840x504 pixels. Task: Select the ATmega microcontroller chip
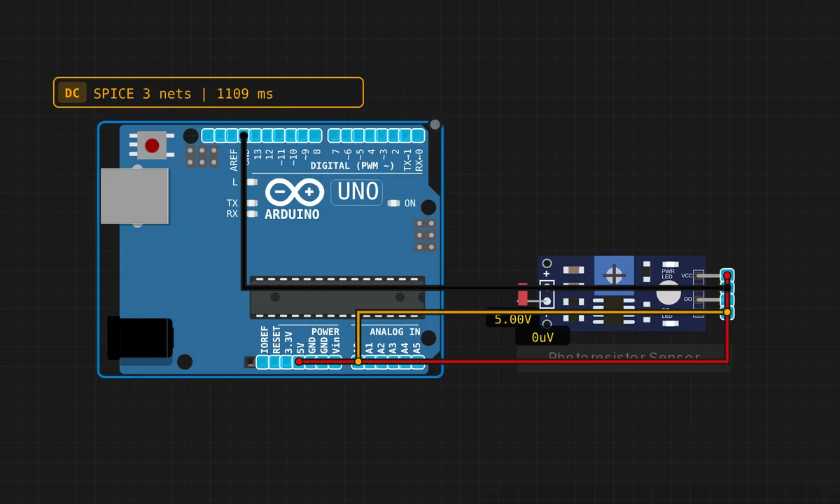337,297
